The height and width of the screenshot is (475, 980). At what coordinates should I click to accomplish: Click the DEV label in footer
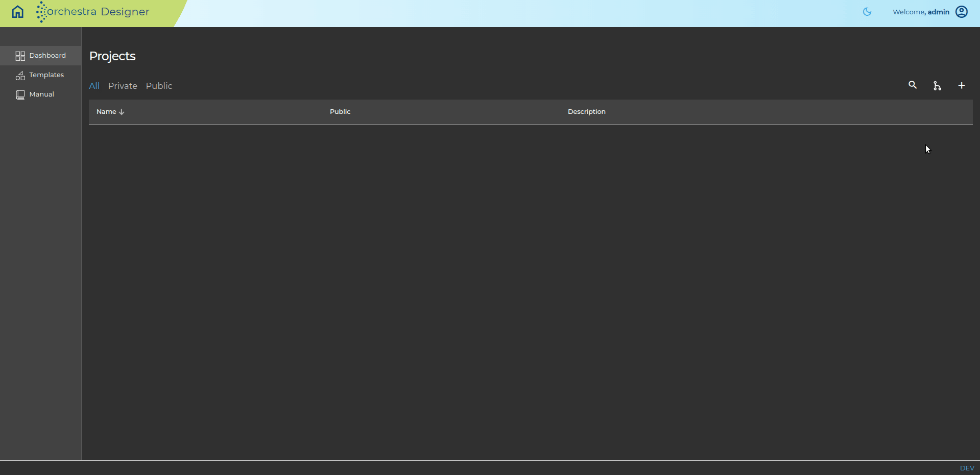pyautogui.click(x=967, y=468)
